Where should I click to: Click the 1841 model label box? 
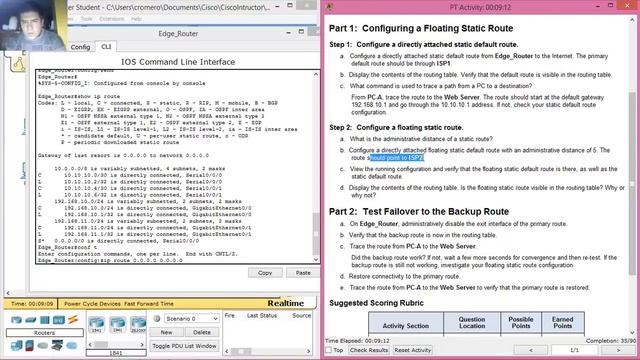click(x=116, y=353)
